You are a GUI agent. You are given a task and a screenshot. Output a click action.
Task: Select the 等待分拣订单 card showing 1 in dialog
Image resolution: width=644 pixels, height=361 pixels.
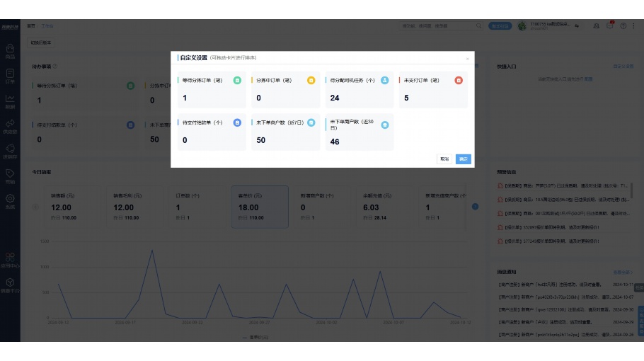click(x=212, y=89)
